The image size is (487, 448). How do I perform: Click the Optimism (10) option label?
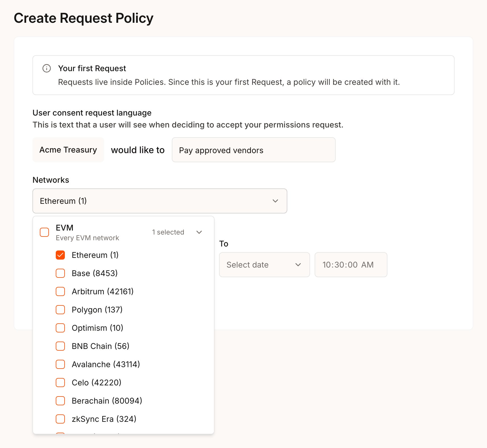pos(97,328)
